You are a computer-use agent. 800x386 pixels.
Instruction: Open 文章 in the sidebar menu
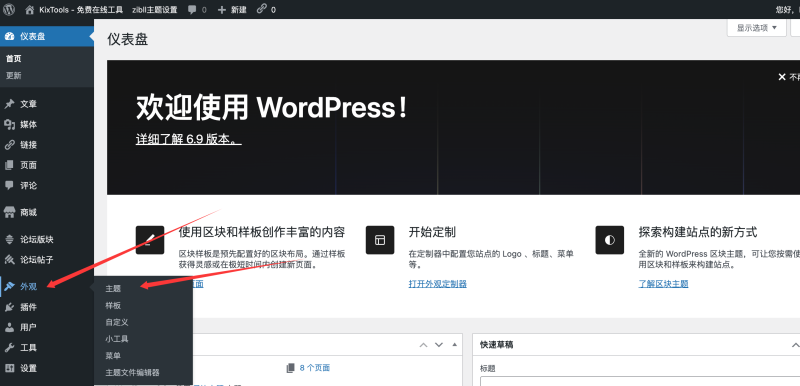click(x=29, y=104)
